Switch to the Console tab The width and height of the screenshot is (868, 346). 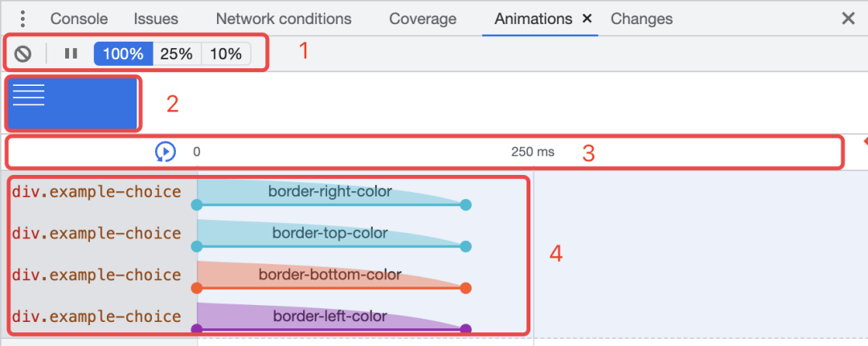79,18
